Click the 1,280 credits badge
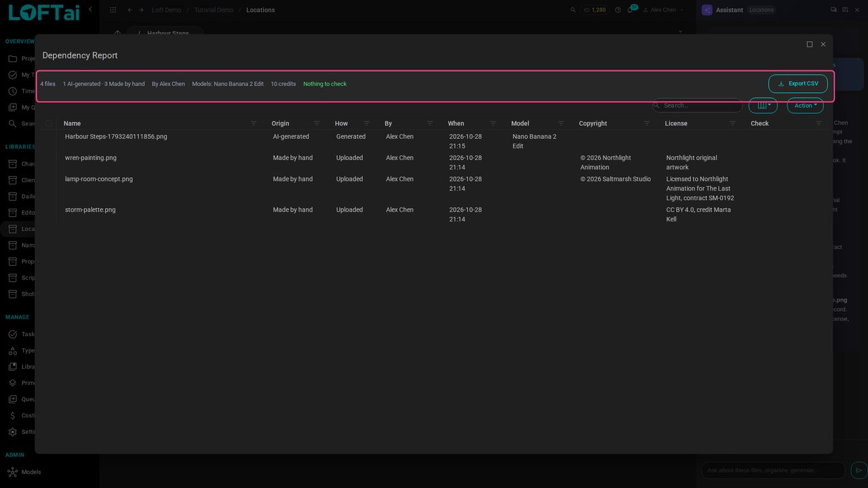The image size is (868, 488). [595, 10]
